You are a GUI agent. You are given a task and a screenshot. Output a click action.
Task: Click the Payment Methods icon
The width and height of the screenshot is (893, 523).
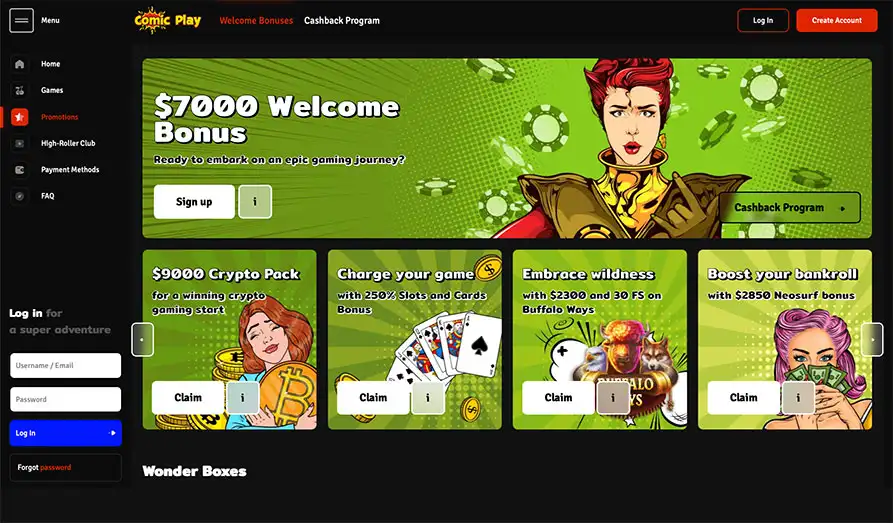[19, 170]
